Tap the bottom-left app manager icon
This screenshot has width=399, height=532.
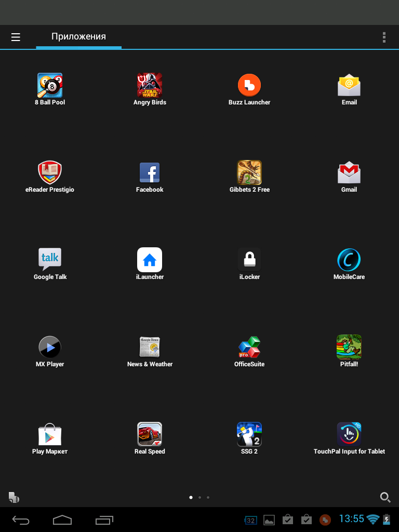pos(14,497)
